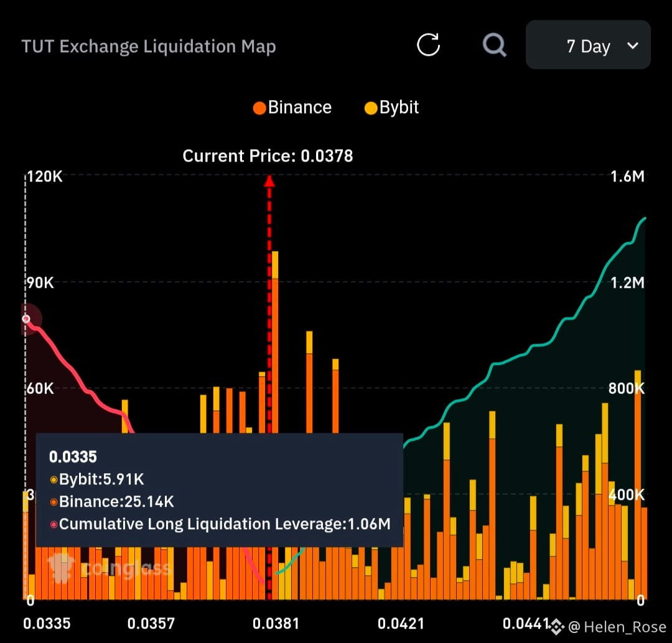Click the 0.0335 x-axis label

pyautogui.click(x=47, y=624)
